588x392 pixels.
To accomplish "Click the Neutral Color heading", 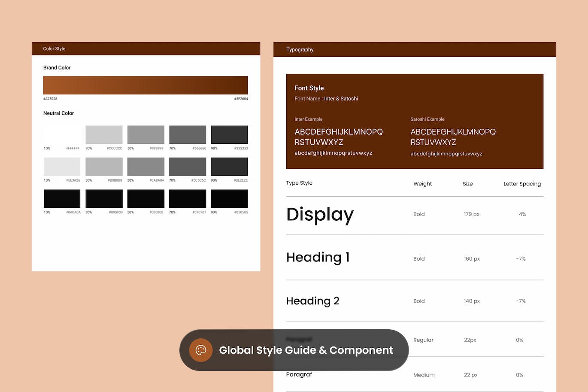I will [x=58, y=113].
